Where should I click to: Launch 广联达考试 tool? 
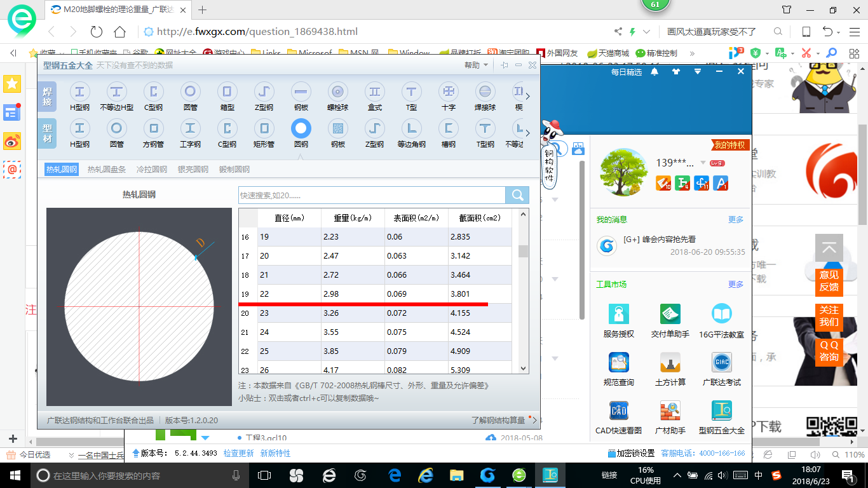point(722,369)
